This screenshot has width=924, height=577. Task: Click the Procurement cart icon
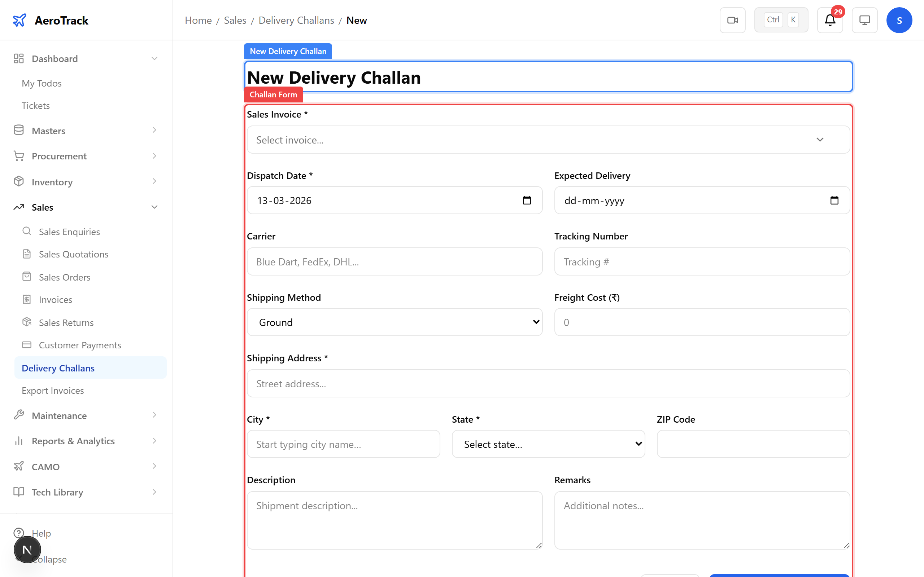(18, 156)
